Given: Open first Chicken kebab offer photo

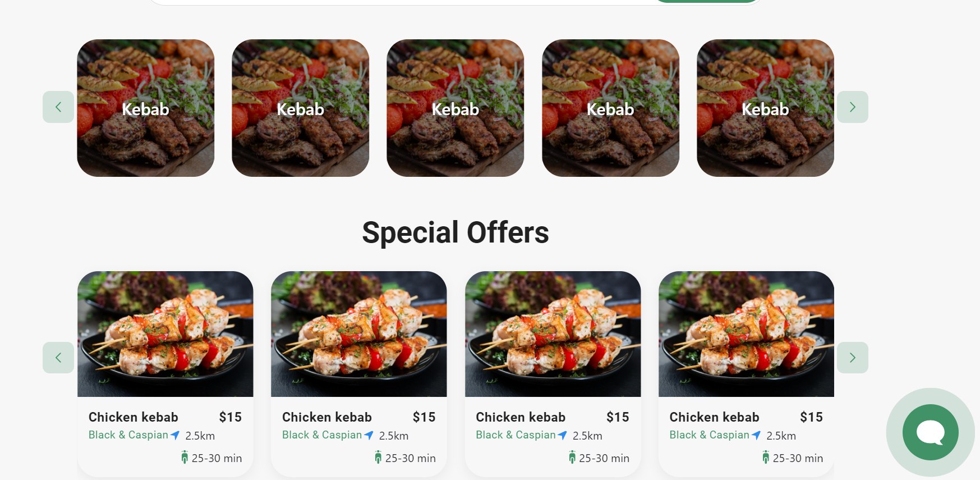Looking at the screenshot, I should (x=165, y=334).
